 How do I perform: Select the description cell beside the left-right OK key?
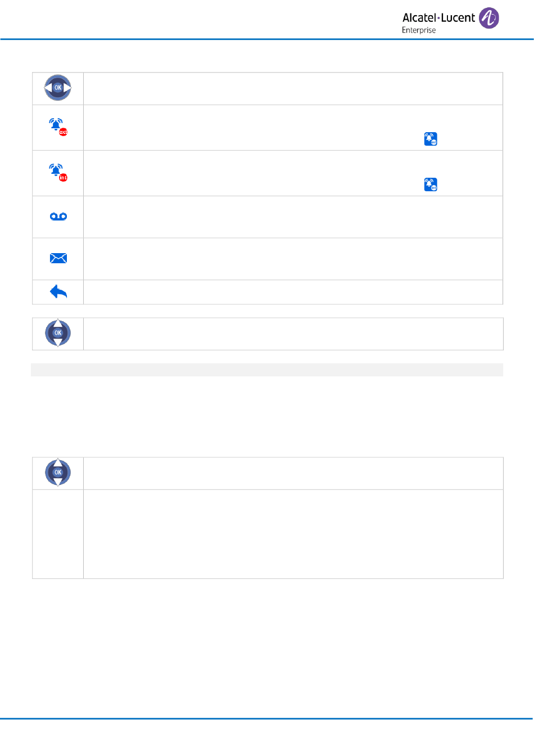pyautogui.click(x=293, y=88)
